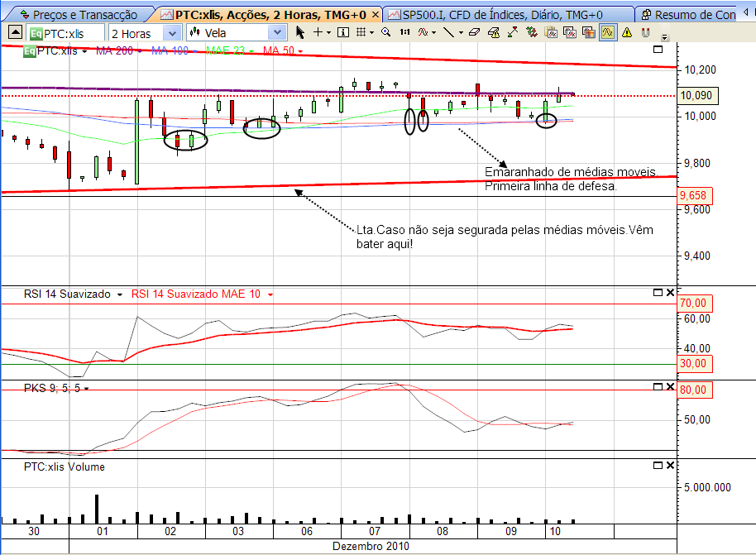
Task: Click the 10,090 current price label
Action: [x=697, y=95]
